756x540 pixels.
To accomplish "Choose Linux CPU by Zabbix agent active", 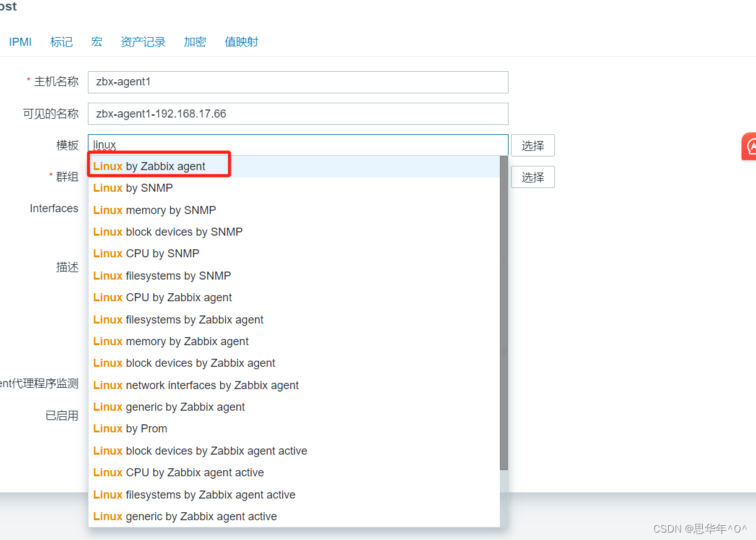I will click(294, 473).
